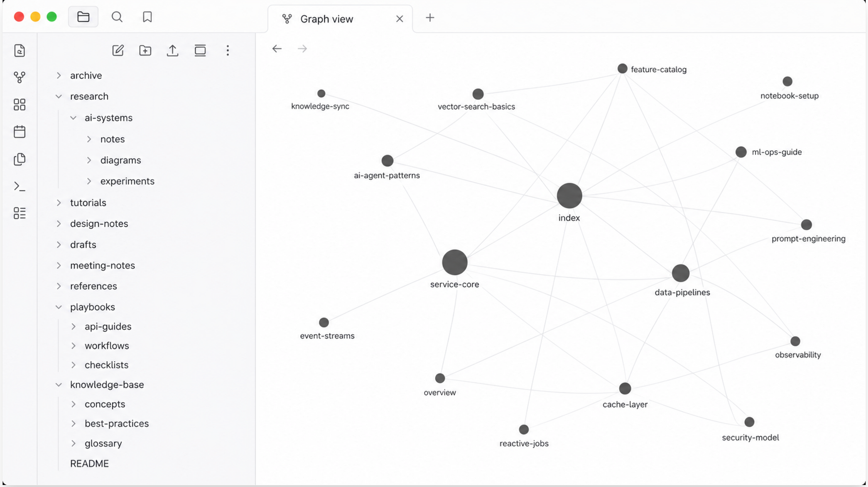Open the command palette terminal icon

20,186
